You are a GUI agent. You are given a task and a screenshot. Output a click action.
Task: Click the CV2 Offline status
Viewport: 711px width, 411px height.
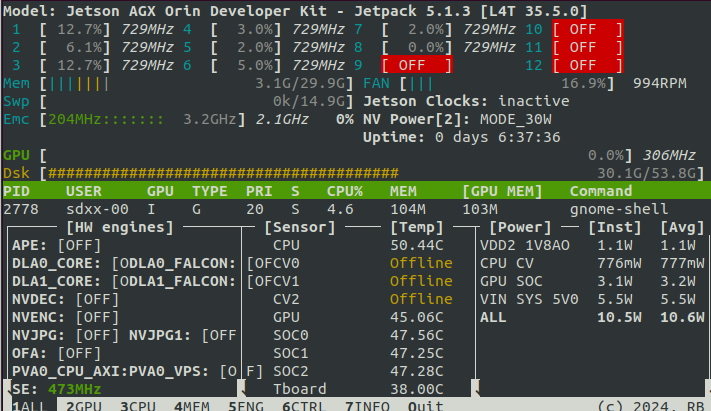421,299
